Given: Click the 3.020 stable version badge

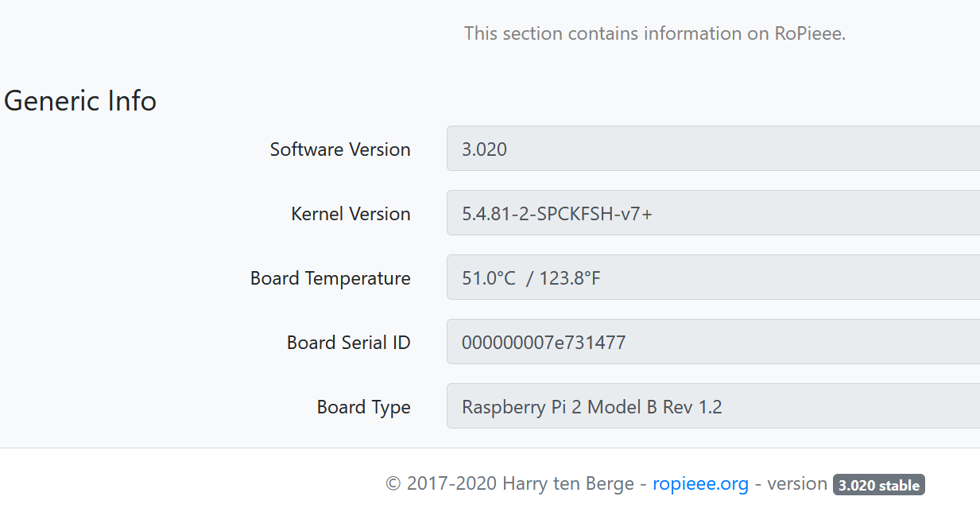Looking at the screenshot, I should coord(878,485).
